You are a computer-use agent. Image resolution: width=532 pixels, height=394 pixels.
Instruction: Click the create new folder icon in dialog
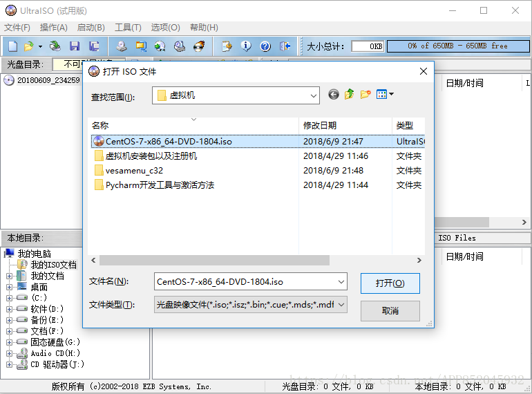pos(365,94)
